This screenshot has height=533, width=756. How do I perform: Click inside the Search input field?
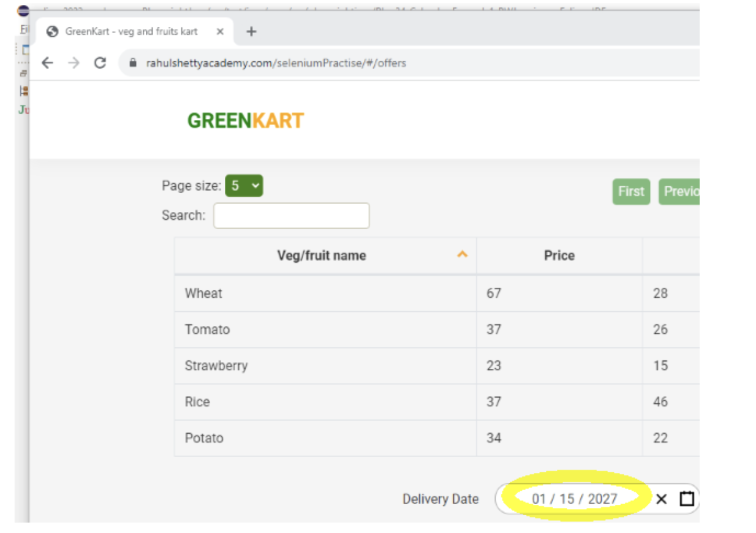point(293,216)
